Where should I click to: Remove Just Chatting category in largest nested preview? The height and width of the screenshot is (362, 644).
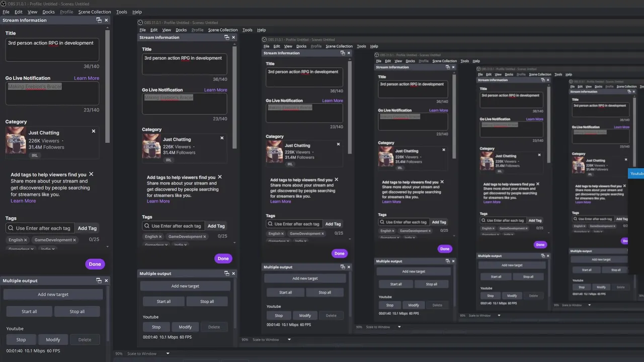tap(222, 138)
